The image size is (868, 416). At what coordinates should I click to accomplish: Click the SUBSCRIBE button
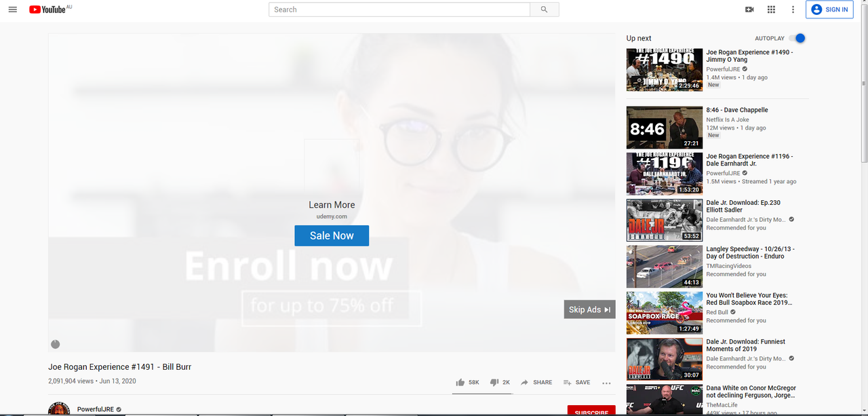pyautogui.click(x=591, y=411)
